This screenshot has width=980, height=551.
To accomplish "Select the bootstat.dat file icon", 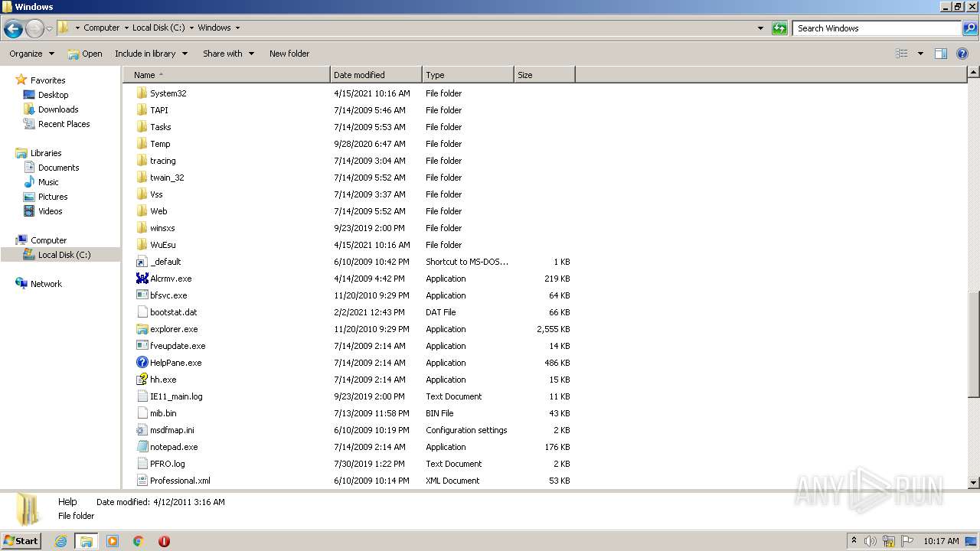I will tap(142, 312).
